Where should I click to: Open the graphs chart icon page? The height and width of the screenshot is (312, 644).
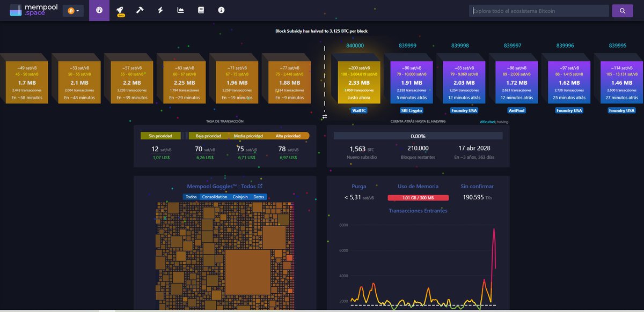click(x=181, y=10)
